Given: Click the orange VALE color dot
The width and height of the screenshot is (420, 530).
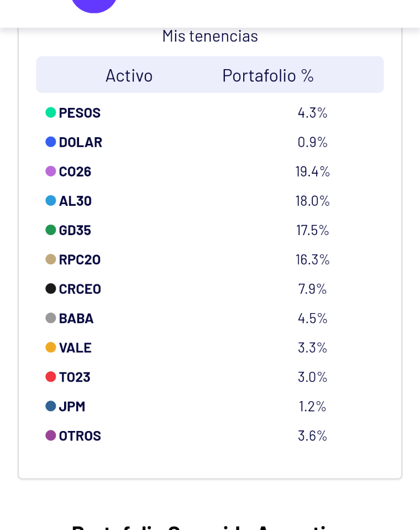Looking at the screenshot, I should pyautogui.click(x=51, y=347).
